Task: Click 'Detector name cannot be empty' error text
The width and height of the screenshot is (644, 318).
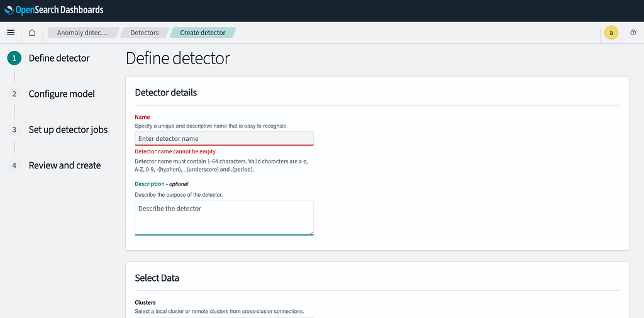Action: (x=175, y=151)
